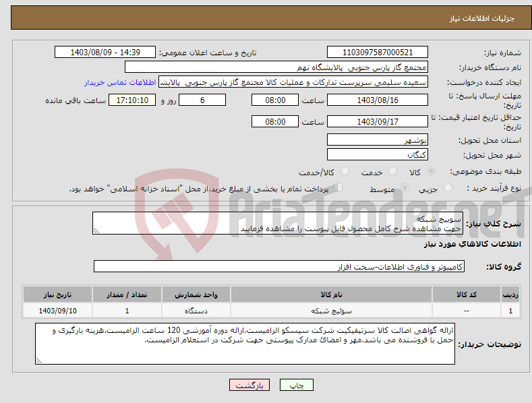The width and height of the screenshot is (532, 403).
Task: Select the کالا radio button
Action: coord(432,171)
